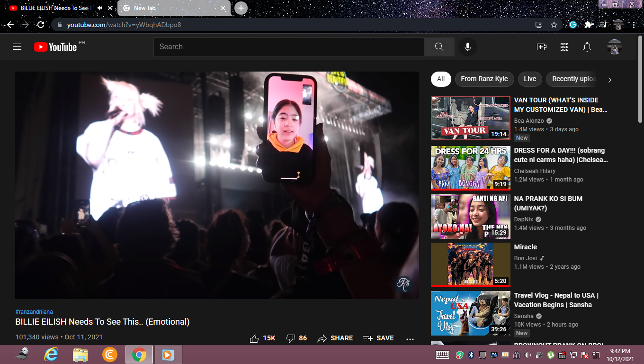The height and width of the screenshot is (364, 644).
Task: Click the SAVE button
Action: (x=378, y=338)
